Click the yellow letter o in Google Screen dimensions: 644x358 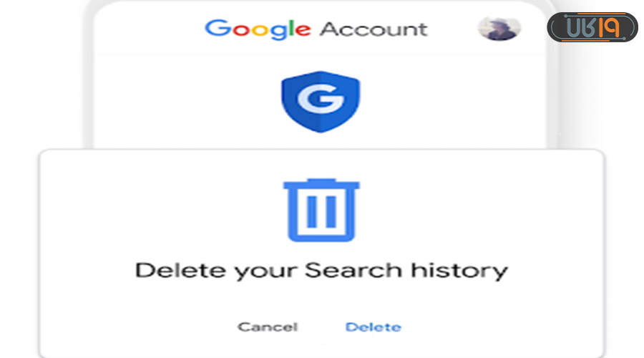(x=260, y=30)
